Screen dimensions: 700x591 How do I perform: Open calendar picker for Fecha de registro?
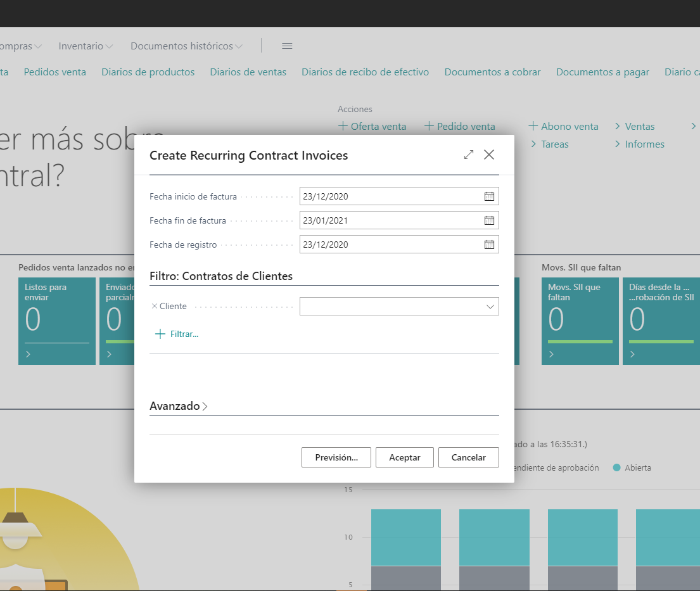pos(489,245)
